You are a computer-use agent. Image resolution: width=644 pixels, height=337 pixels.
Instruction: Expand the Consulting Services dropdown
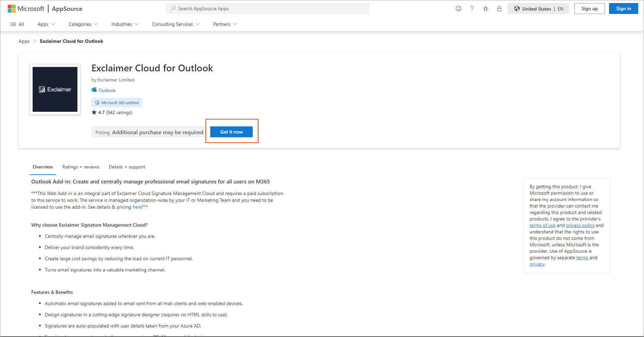tap(175, 24)
